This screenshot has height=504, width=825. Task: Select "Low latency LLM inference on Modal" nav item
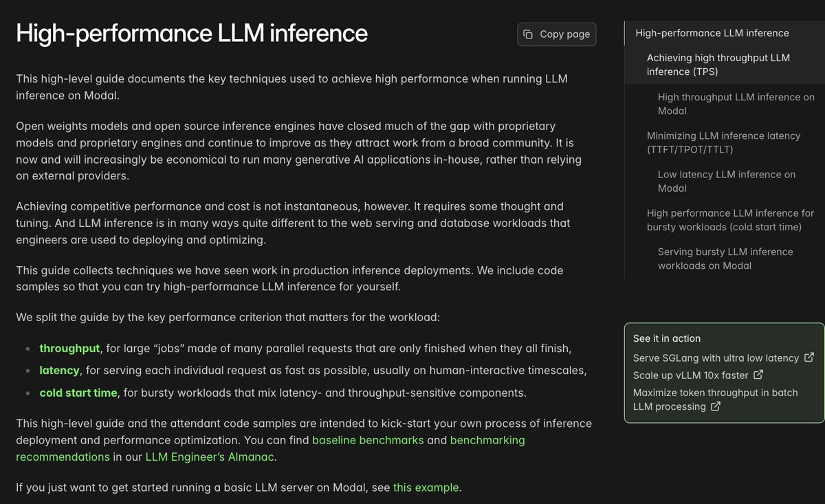[726, 182]
